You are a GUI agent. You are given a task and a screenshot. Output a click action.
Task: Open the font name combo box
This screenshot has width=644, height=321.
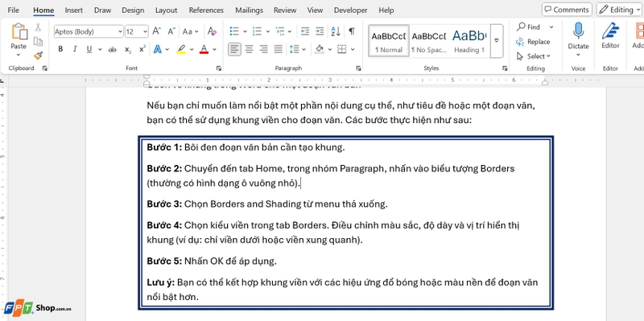pyautogui.click(x=89, y=31)
